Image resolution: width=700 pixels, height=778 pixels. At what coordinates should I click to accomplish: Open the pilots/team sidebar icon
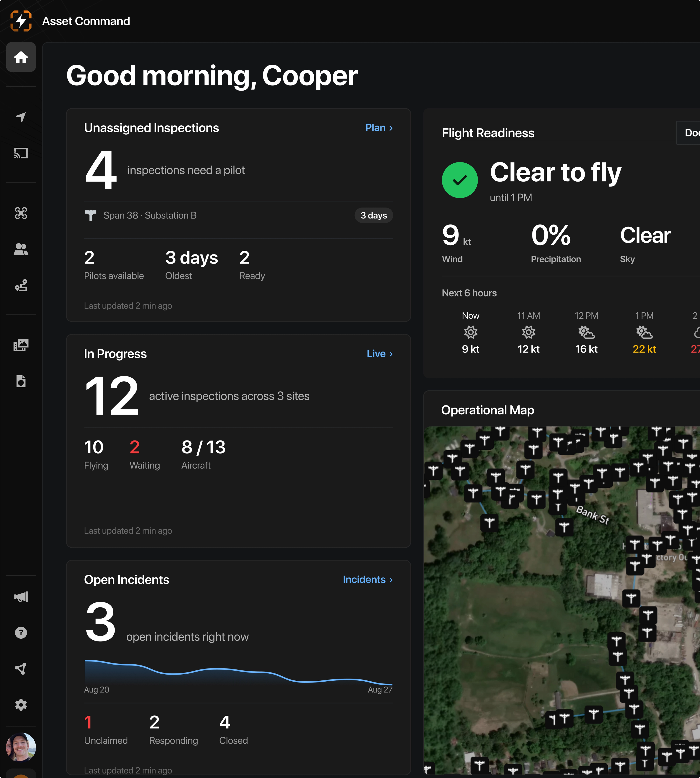point(21,249)
